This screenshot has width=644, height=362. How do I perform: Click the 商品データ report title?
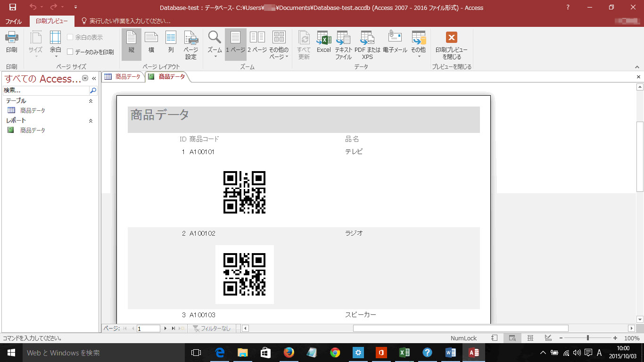tap(160, 115)
